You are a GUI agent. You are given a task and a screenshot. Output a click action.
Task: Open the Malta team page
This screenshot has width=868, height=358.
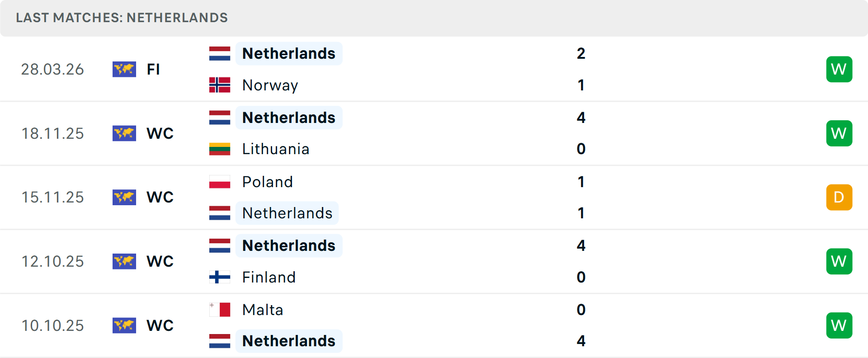(x=262, y=310)
